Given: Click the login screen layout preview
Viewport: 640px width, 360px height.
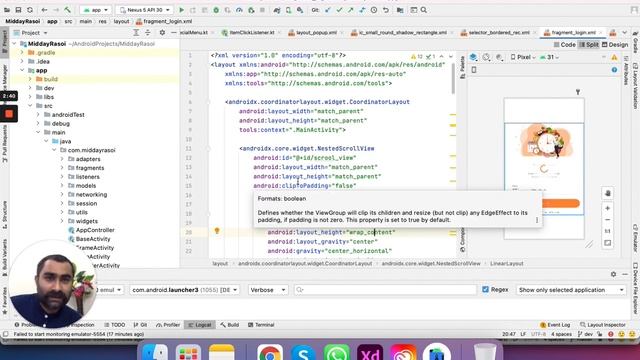Looking at the screenshot, I should coord(544,168).
